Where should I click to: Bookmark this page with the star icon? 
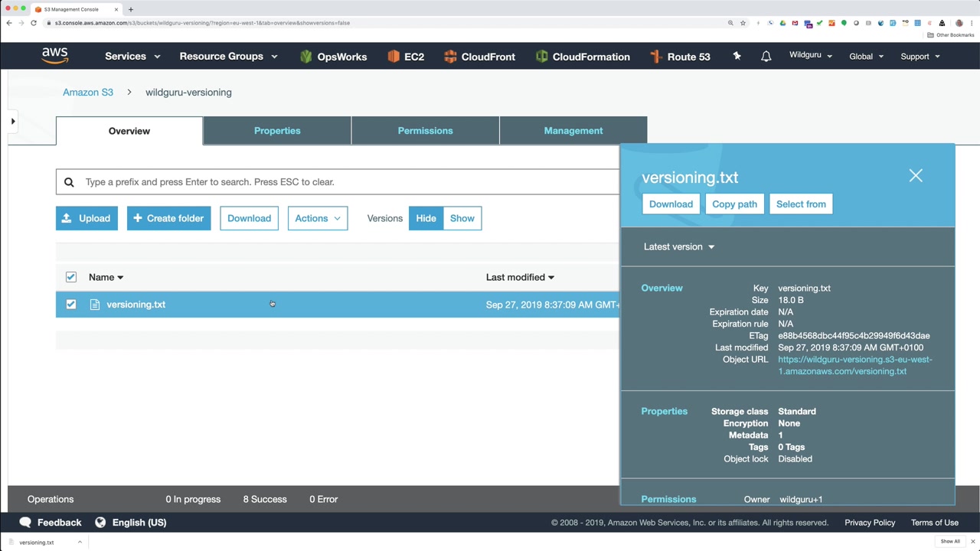[x=743, y=23]
